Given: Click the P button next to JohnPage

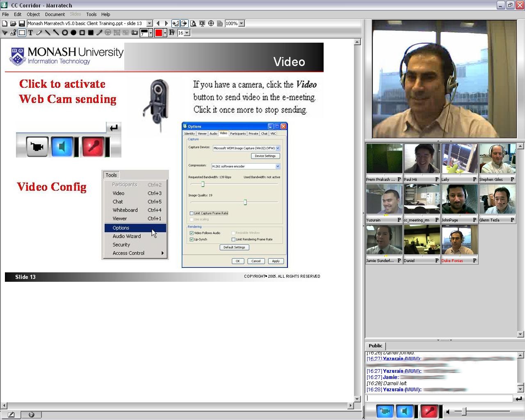Looking at the screenshot, I should tap(474, 220).
